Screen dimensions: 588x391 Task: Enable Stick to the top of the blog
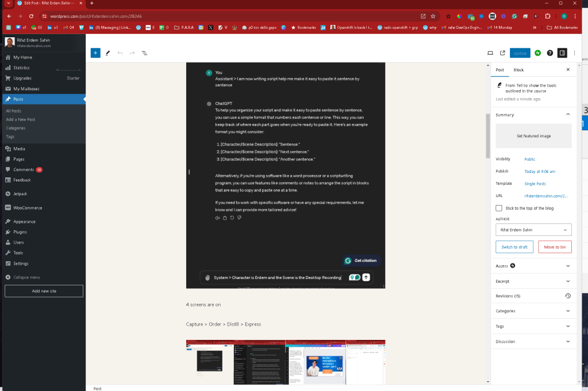[x=499, y=208]
